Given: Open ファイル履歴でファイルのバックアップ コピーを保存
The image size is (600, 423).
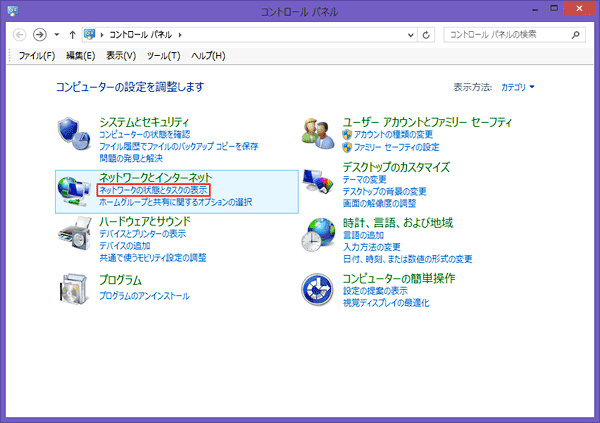Looking at the screenshot, I should click(x=179, y=146).
